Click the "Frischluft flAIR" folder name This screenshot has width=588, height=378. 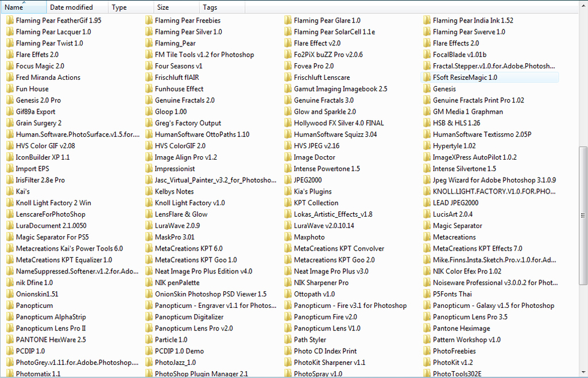[177, 78]
